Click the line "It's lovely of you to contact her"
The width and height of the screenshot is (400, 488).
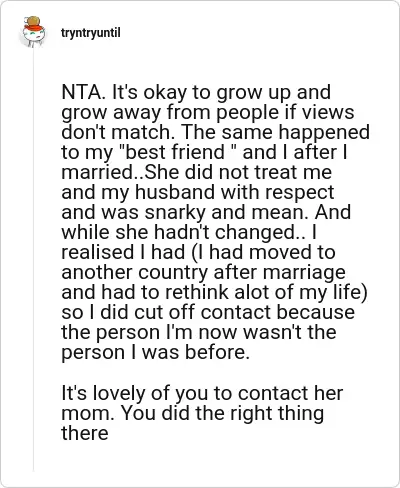pyautogui.click(x=202, y=393)
